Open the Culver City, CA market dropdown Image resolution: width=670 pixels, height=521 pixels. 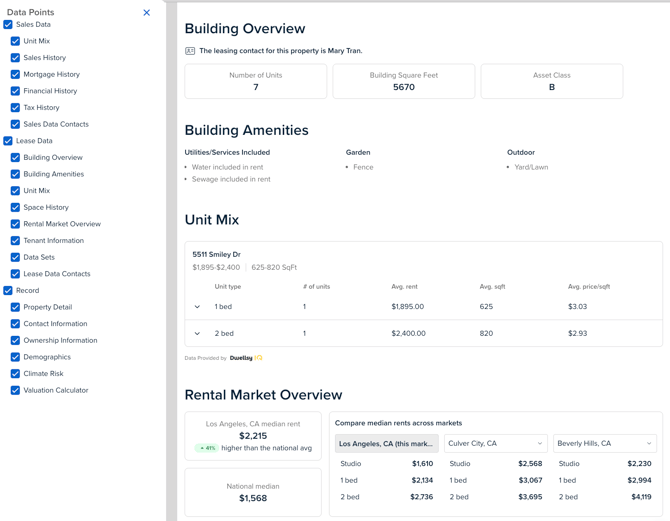point(495,443)
